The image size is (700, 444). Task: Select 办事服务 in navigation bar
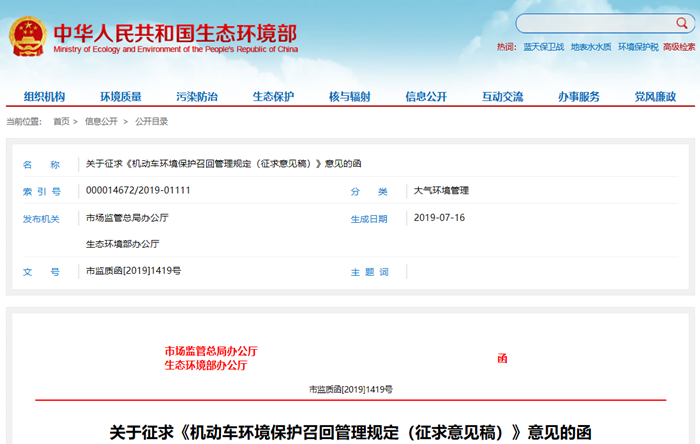[579, 97]
